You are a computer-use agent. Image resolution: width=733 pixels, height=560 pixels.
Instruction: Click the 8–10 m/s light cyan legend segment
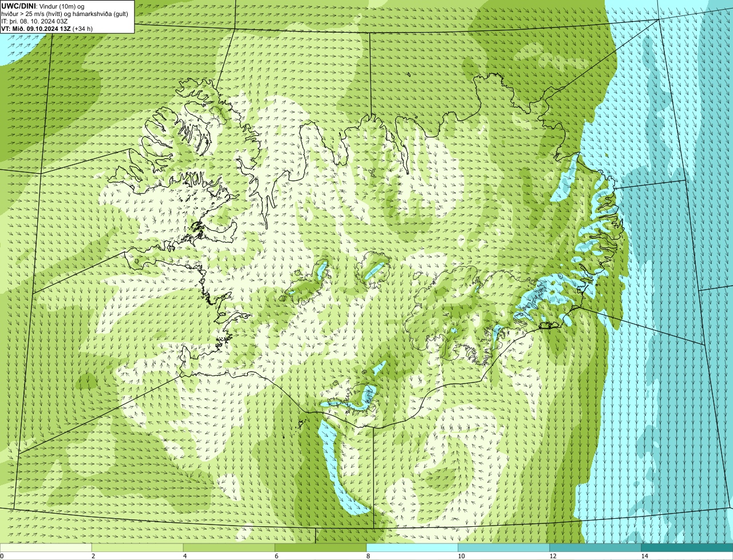coord(412,547)
